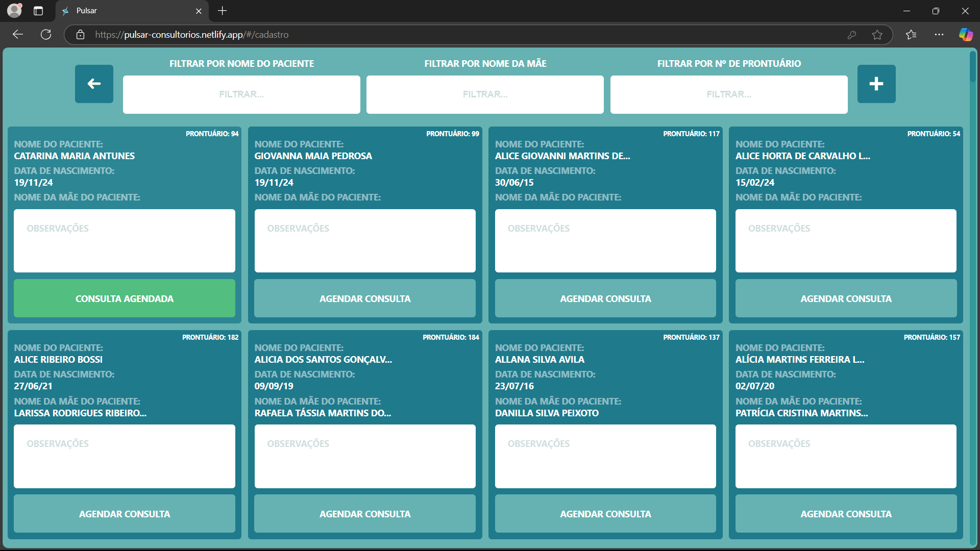
Task: Open the tab actions menu icon
Action: [x=38, y=10]
